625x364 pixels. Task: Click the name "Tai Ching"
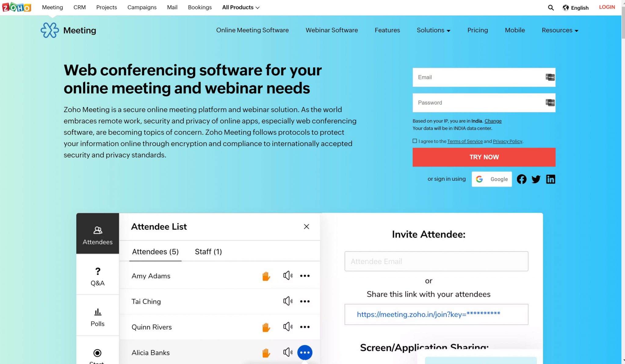pyautogui.click(x=146, y=302)
